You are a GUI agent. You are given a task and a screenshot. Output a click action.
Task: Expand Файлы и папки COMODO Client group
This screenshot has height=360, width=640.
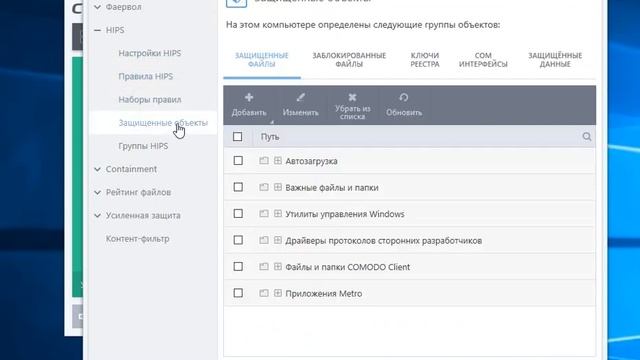pos(278,267)
